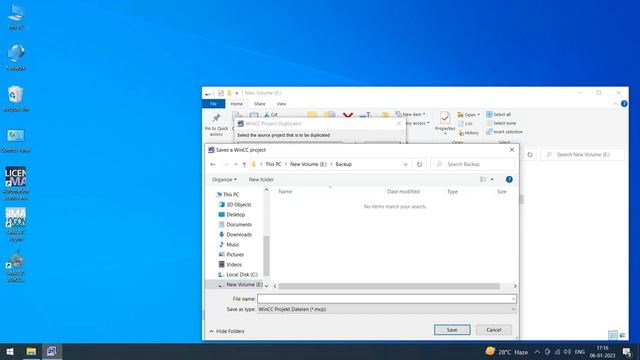This screenshot has width=640, height=360.
Task: Open New item dropdown in Explorer ribbon
Action: pyautogui.click(x=411, y=114)
